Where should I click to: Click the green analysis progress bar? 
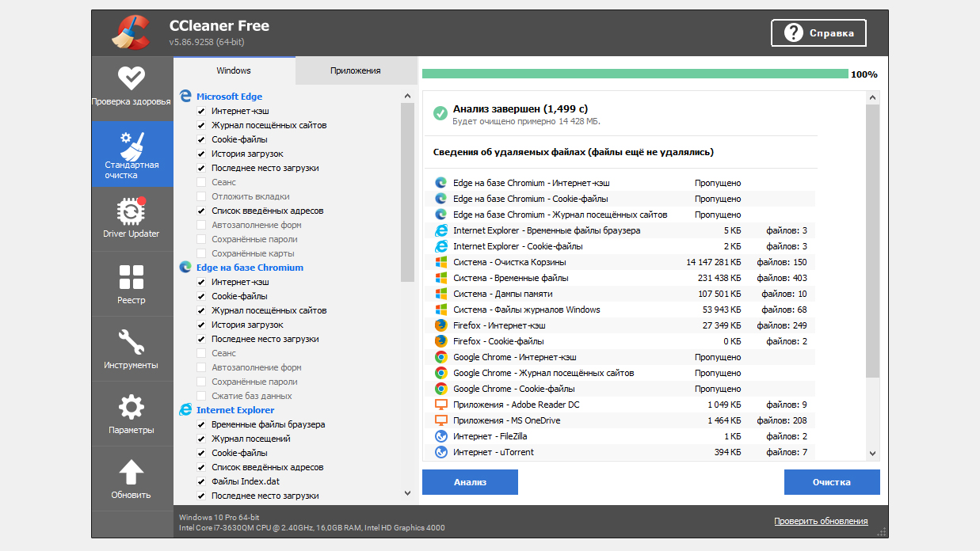(x=635, y=74)
